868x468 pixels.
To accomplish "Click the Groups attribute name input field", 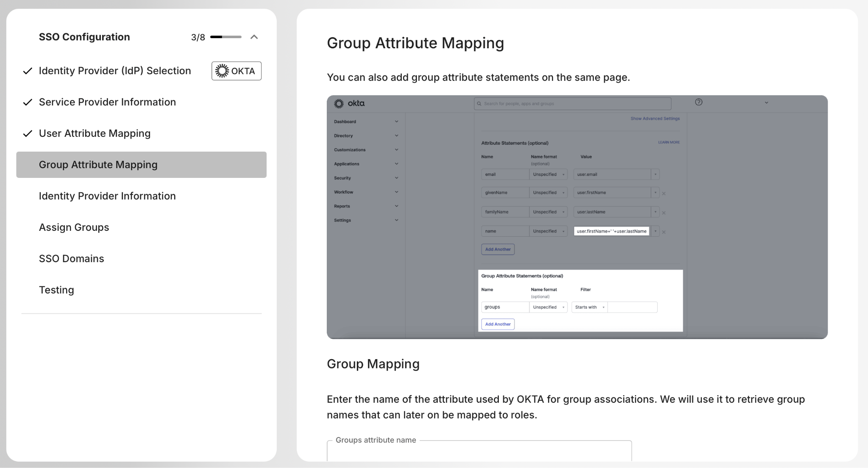I will pyautogui.click(x=479, y=452).
